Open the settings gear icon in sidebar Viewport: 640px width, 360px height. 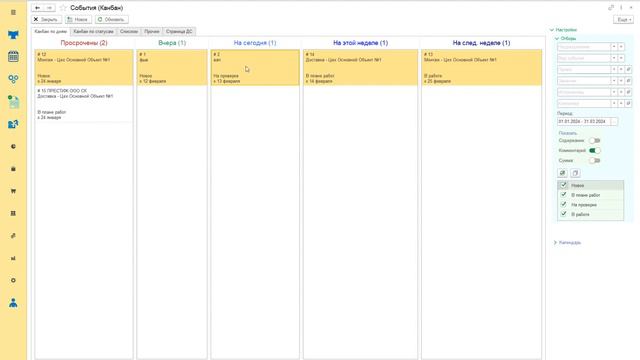[13, 280]
